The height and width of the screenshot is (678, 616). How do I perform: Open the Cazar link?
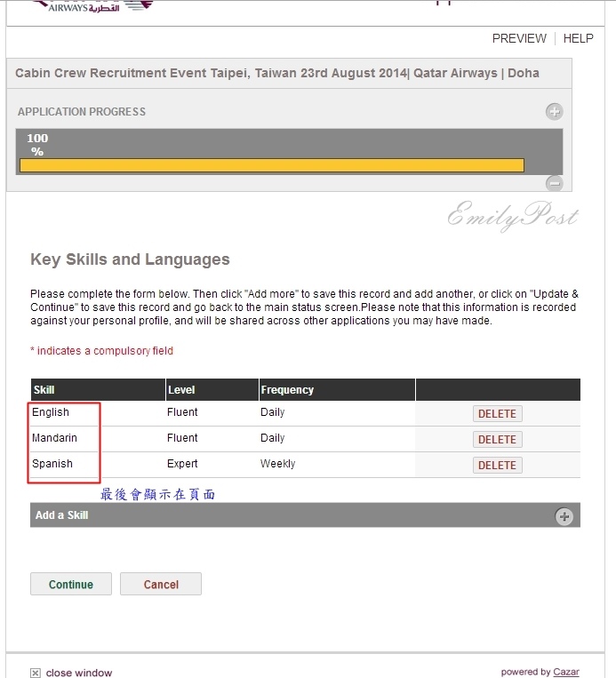coord(566,672)
